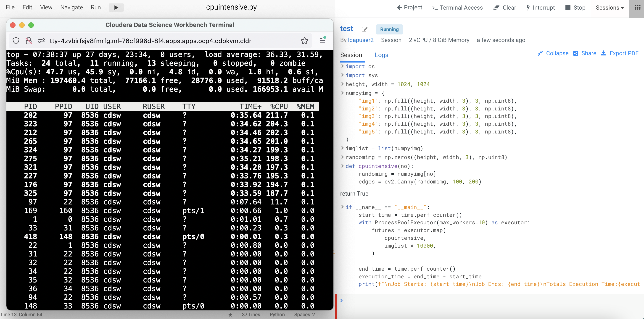
Task: Open the Navigate menu
Action: tap(71, 8)
